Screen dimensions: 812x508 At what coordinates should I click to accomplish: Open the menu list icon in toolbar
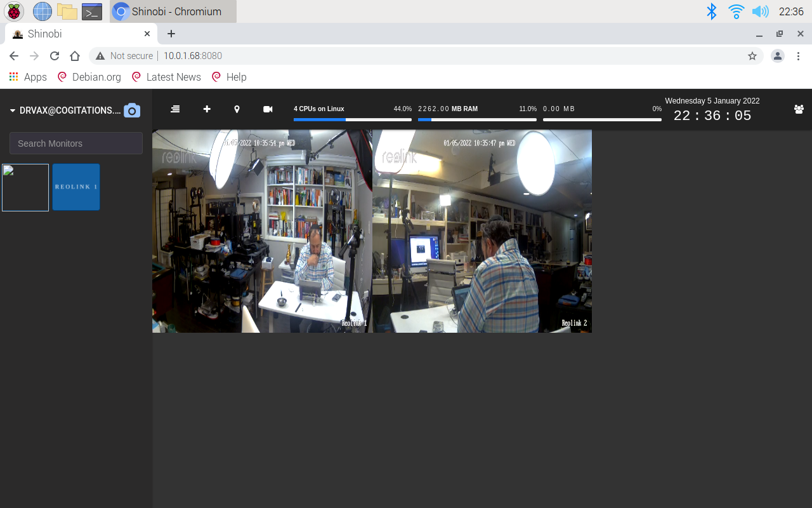(x=175, y=109)
